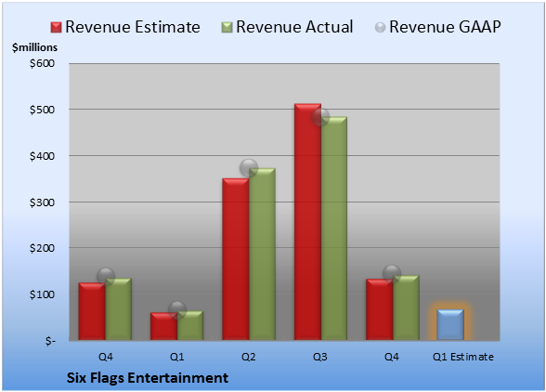
Task: Click the '$400' axis value
Action: pos(42,156)
